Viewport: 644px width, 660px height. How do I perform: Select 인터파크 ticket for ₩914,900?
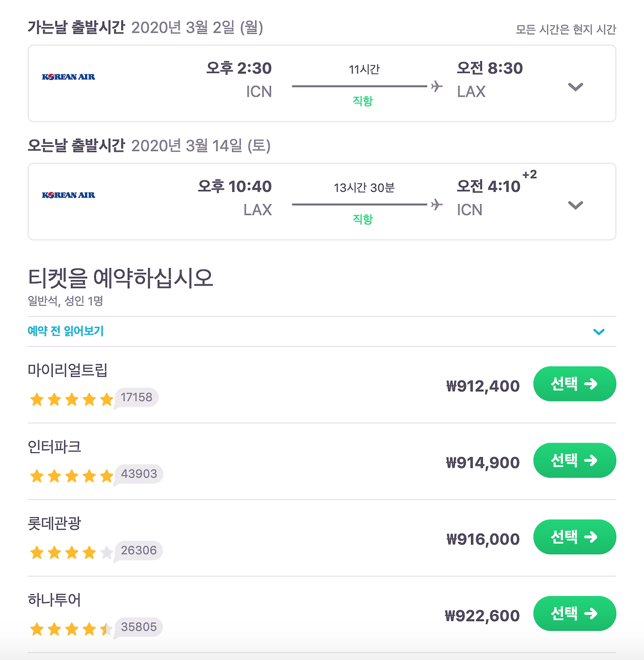[x=575, y=461]
